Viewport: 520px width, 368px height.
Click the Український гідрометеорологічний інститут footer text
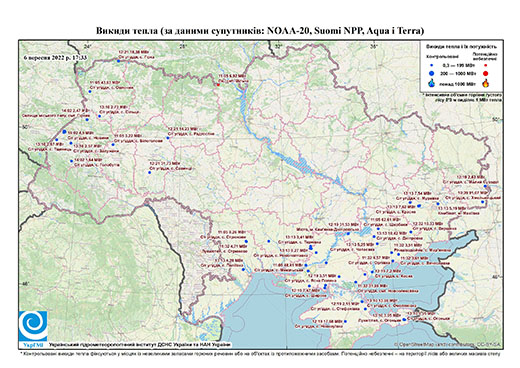point(140,344)
